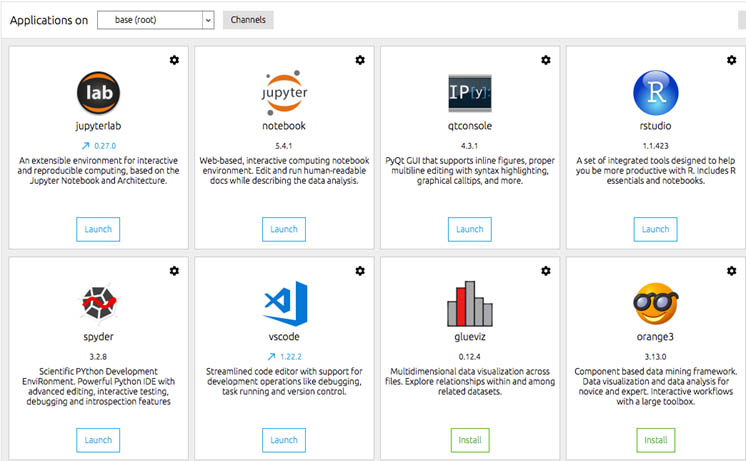Launch jupyterlab
This screenshot has width=746, height=461.
(98, 229)
